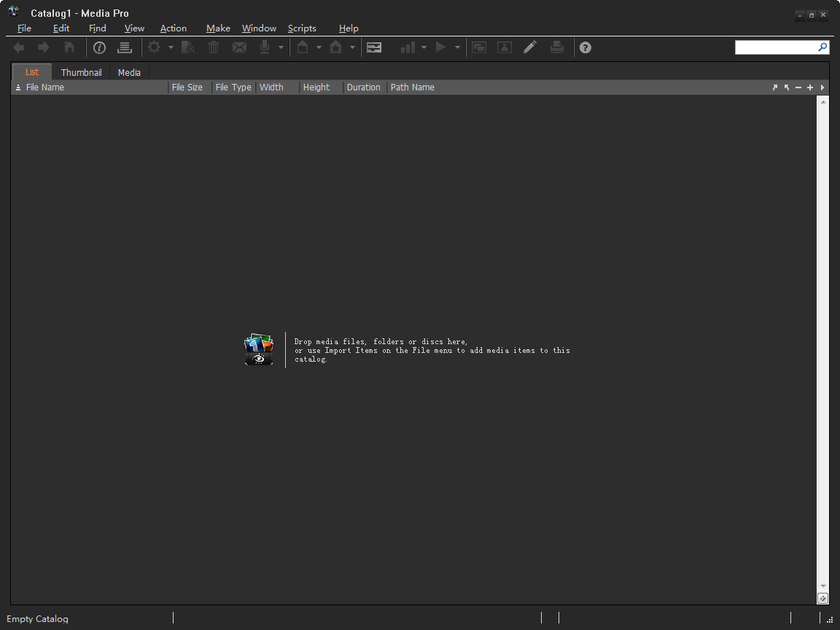Image resolution: width=840 pixels, height=630 pixels.
Task: Click the Info (i) toolbar icon
Action: 99,47
